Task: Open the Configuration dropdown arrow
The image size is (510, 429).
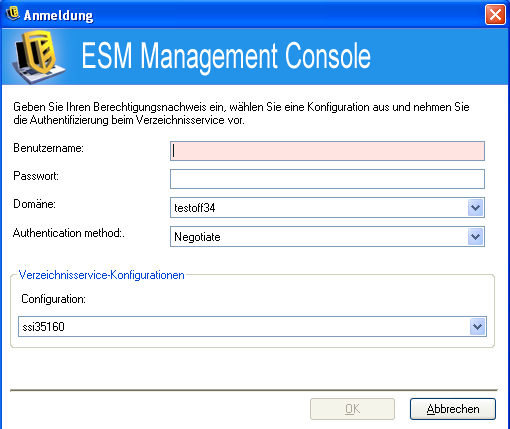Action: (477, 326)
